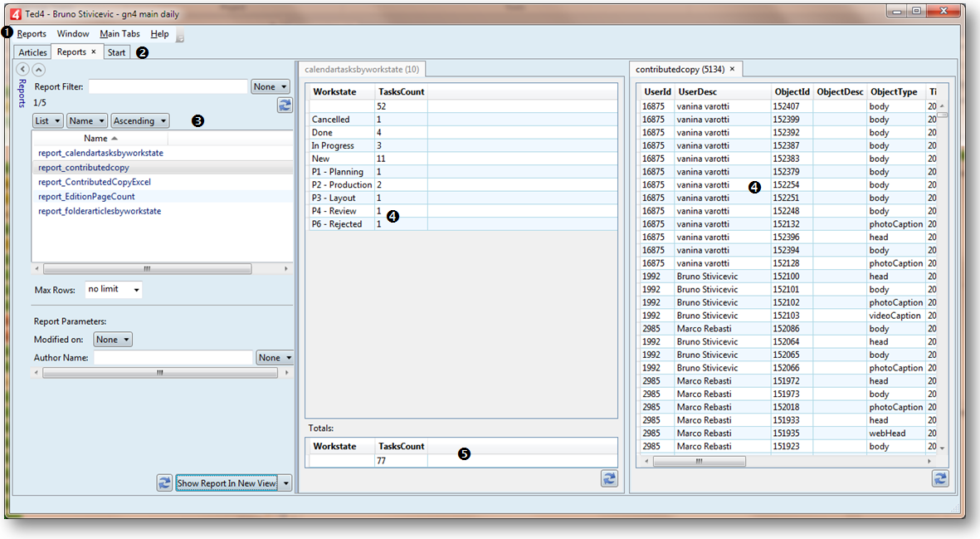Select report_EditionPageCount in the list
The image size is (980, 539).
click(86, 196)
